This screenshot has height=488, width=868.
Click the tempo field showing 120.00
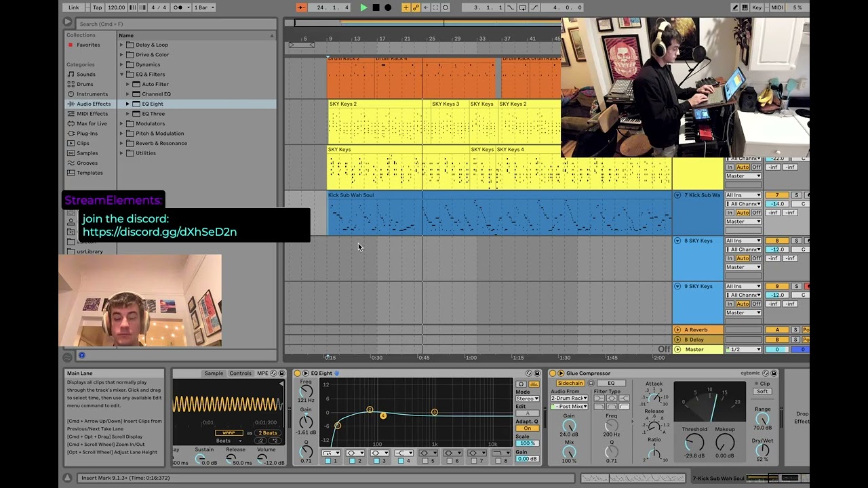117,7
